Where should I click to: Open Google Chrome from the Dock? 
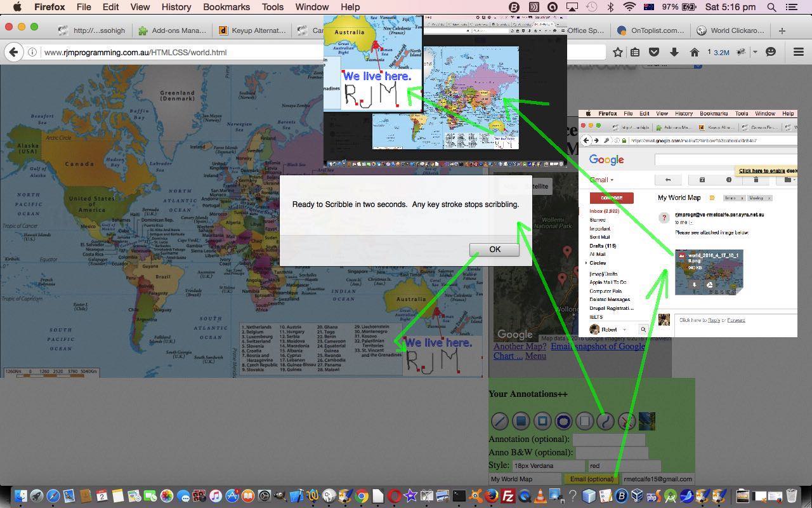pos(362,496)
